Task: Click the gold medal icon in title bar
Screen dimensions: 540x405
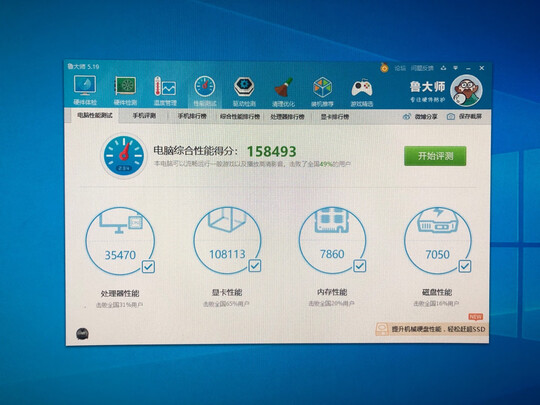Action: coord(384,68)
